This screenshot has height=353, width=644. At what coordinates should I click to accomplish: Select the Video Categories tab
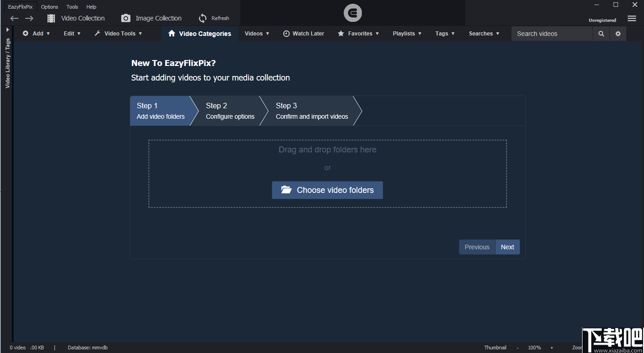pos(199,34)
